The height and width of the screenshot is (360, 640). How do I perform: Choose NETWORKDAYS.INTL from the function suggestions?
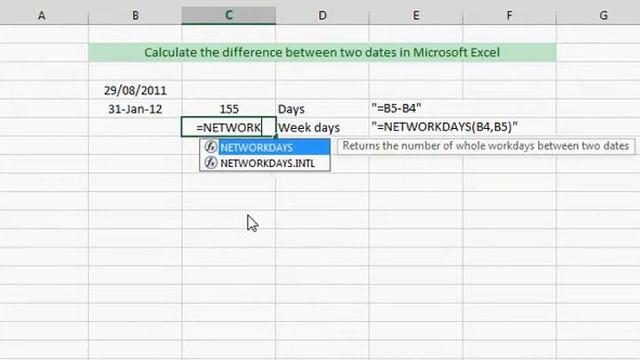265,163
